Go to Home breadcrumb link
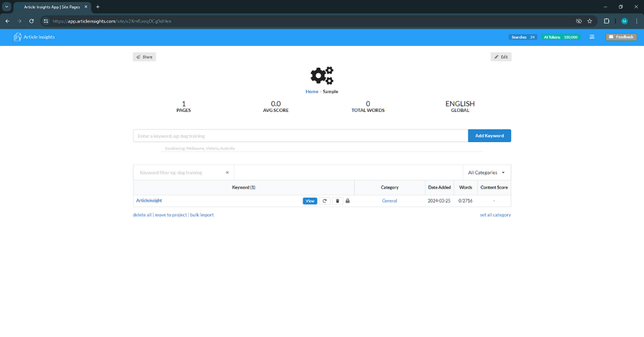 point(312,92)
